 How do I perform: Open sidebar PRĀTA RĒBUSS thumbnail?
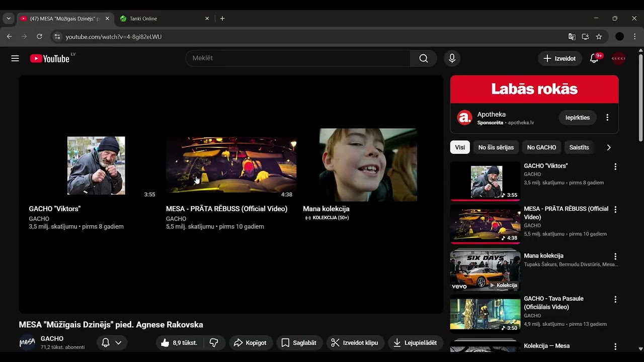pos(485,224)
